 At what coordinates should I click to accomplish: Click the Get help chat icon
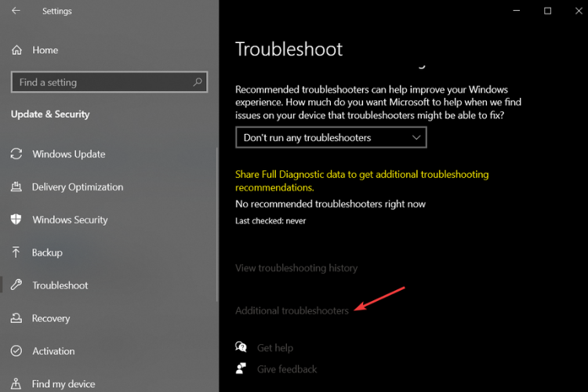[x=241, y=347]
